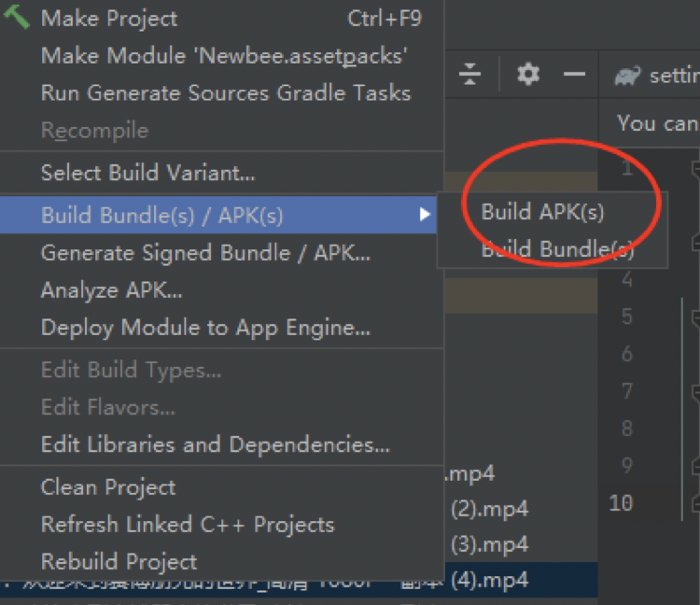
Task: Click Rebuild Project in Build menu
Action: pos(119,562)
